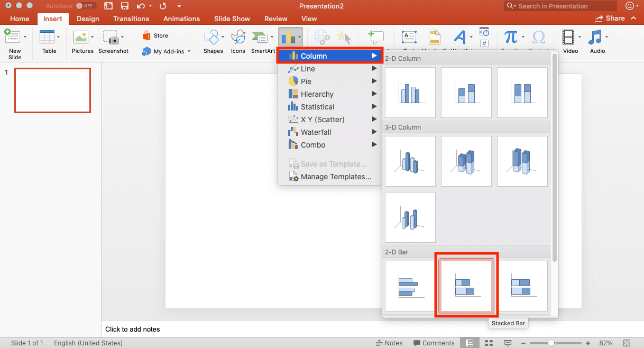Click the 82% zoom level
This screenshot has width=644, height=348.
pyautogui.click(x=606, y=343)
